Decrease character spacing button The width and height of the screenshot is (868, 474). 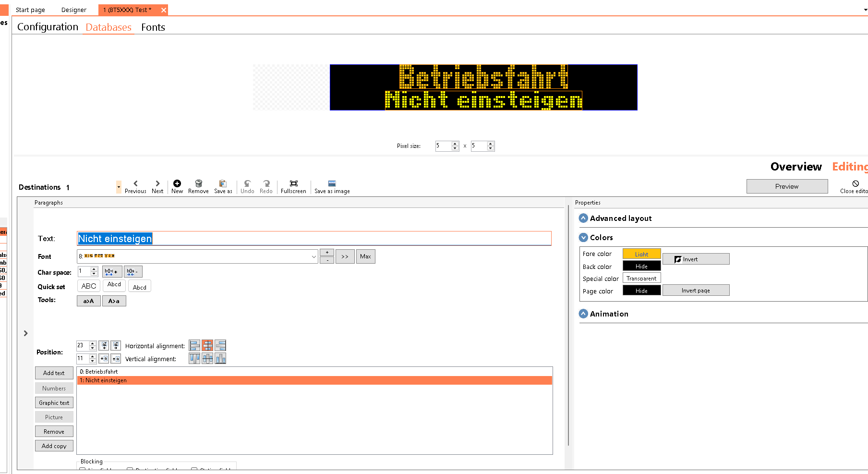coord(133,272)
